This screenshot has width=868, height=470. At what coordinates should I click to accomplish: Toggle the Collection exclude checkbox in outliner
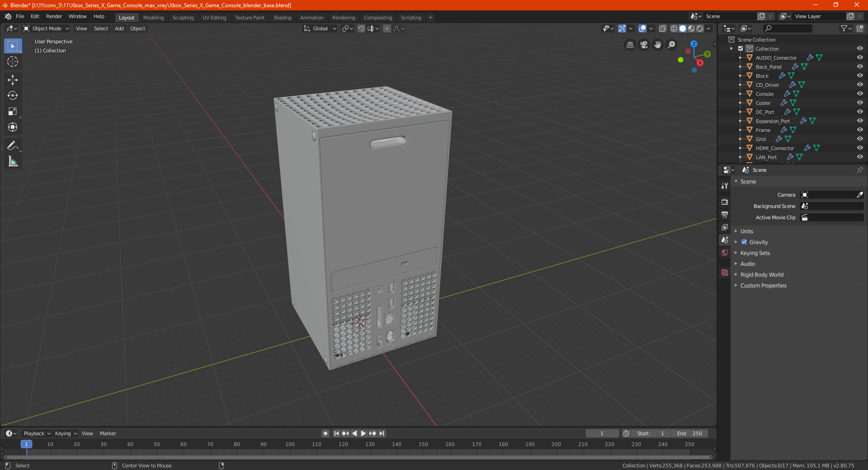(x=741, y=49)
